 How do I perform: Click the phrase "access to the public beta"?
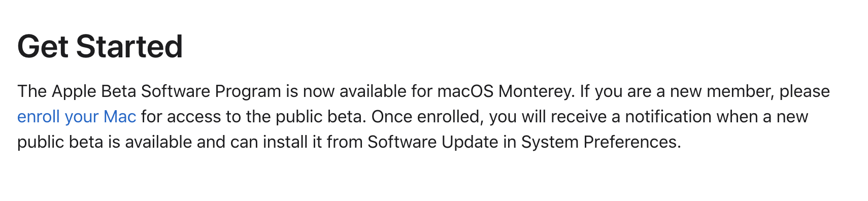(x=266, y=117)
